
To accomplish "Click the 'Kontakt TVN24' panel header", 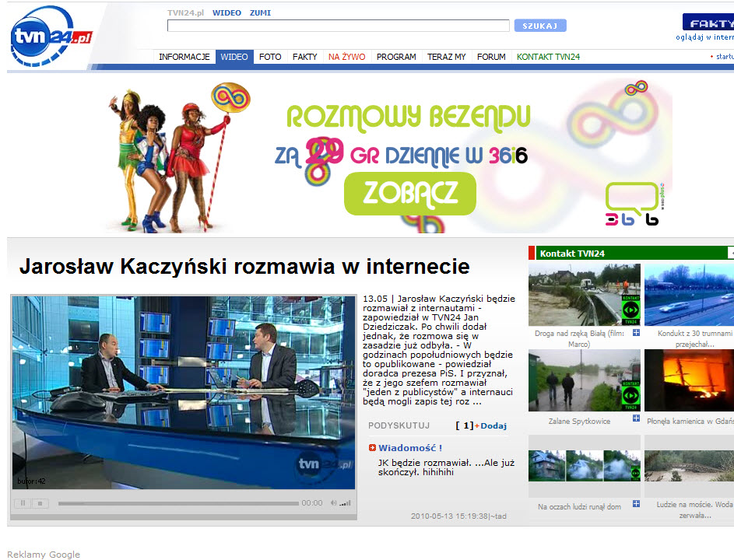I will point(635,253).
